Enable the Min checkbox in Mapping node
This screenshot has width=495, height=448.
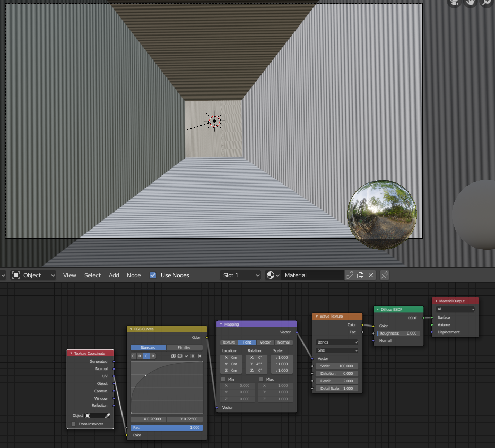223,379
